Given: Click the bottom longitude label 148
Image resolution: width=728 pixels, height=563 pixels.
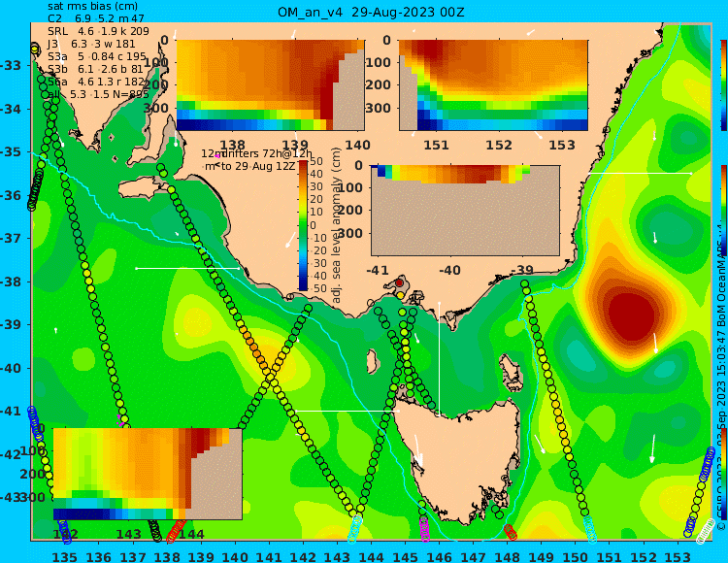Looking at the screenshot, I should [507, 556].
